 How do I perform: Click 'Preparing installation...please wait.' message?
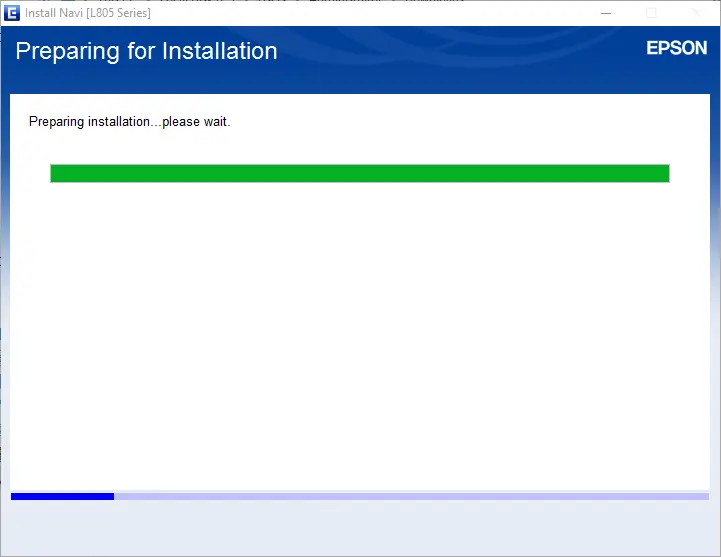130,122
